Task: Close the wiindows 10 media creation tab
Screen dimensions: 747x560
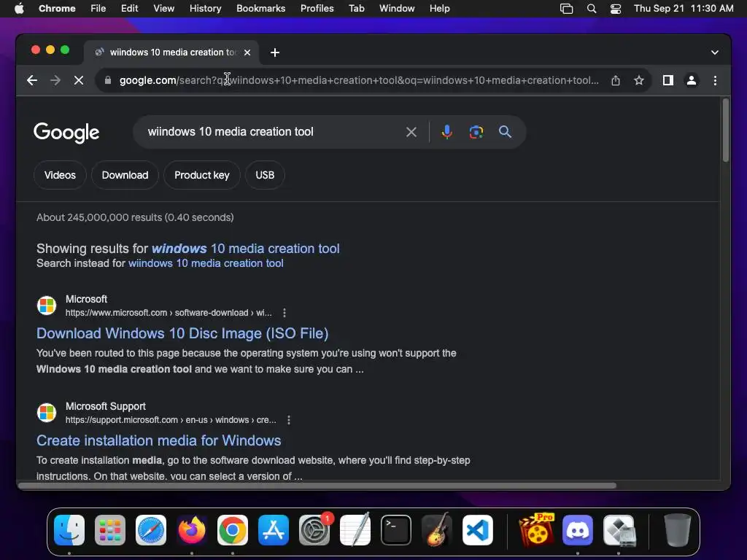Action: point(247,52)
